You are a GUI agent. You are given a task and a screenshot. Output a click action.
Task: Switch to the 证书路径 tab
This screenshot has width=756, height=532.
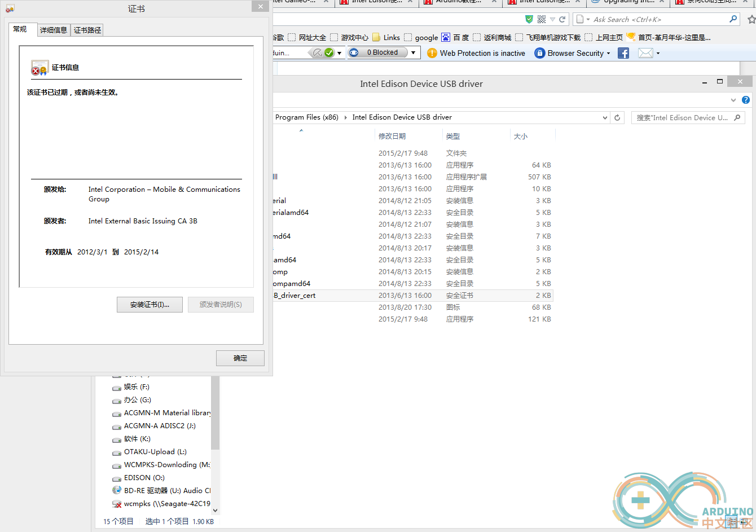pyautogui.click(x=87, y=30)
